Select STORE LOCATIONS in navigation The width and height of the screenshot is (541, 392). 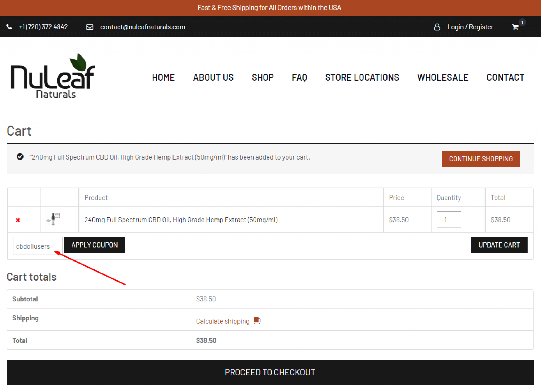pyautogui.click(x=362, y=77)
